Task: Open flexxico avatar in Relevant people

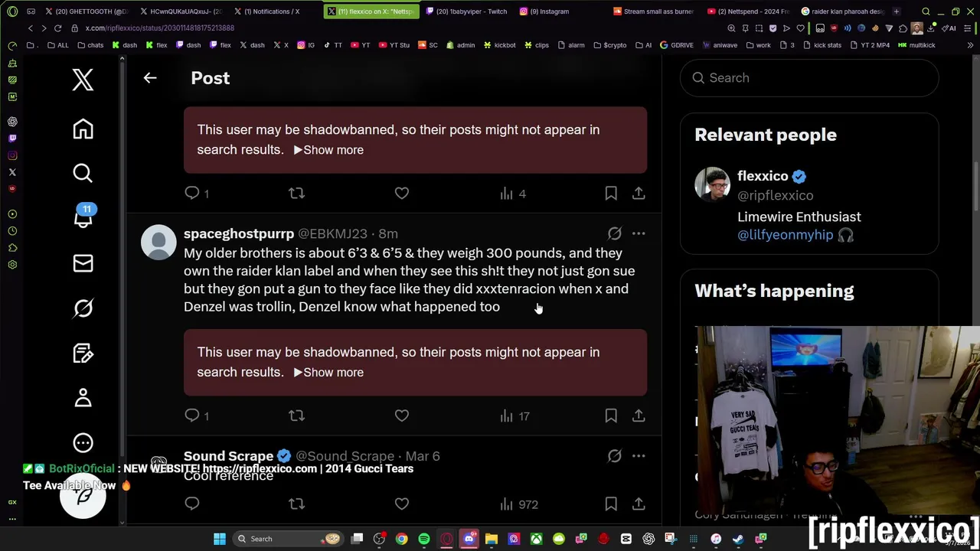Action: tap(712, 184)
